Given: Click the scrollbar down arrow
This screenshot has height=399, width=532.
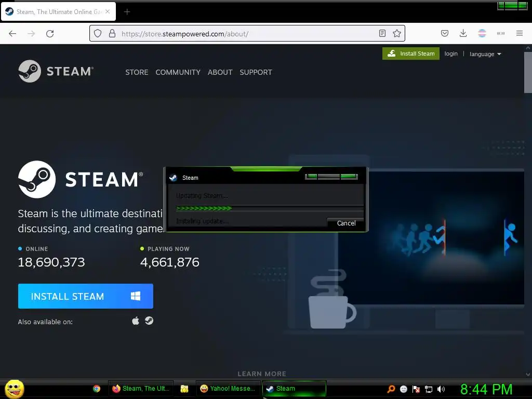Looking at the screenshot, I should pos(528,375).
